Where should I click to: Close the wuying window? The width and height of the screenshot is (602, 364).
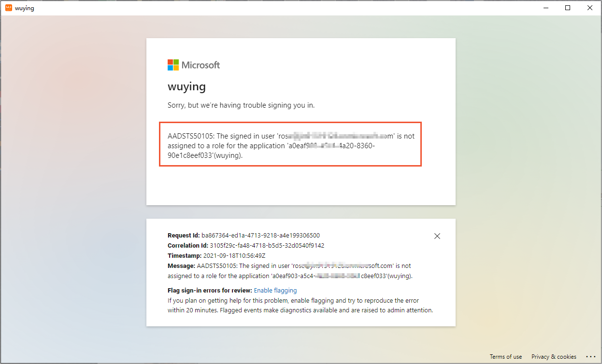[x=590, y=8]
